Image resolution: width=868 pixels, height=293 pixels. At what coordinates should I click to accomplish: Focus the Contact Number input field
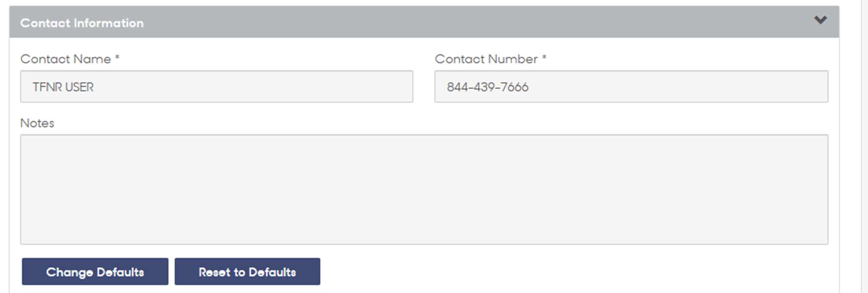[631, 86]
